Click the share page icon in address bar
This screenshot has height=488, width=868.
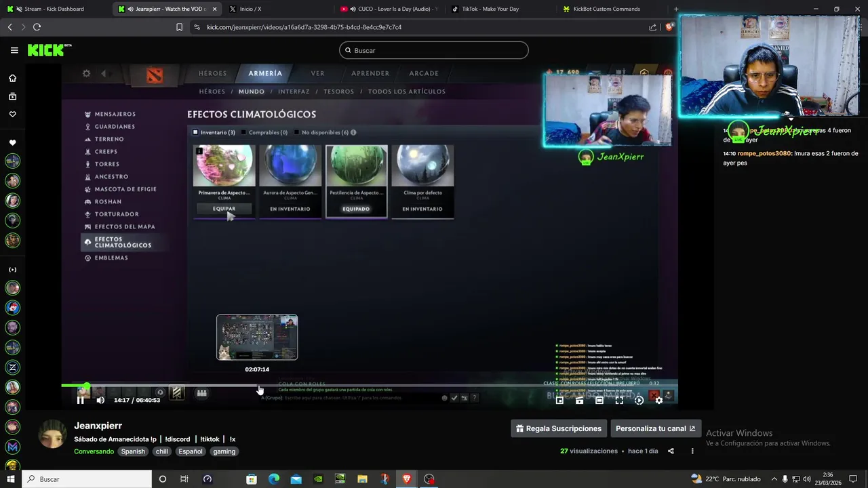[x=652, y=27]
